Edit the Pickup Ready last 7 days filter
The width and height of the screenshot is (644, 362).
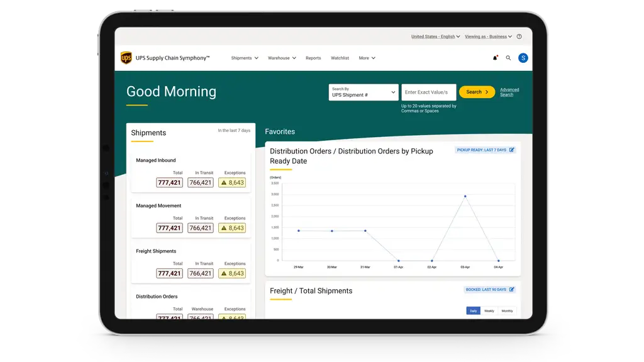[511, 150]
